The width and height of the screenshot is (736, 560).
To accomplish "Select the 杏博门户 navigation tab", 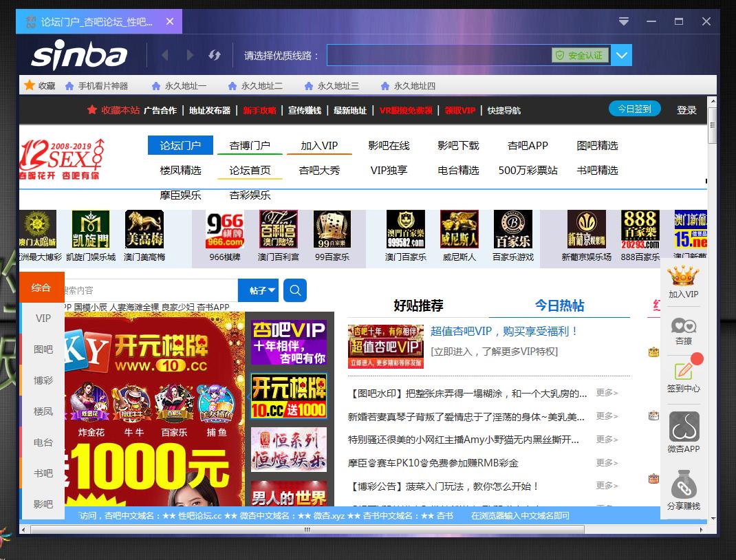I will (250, 146).
